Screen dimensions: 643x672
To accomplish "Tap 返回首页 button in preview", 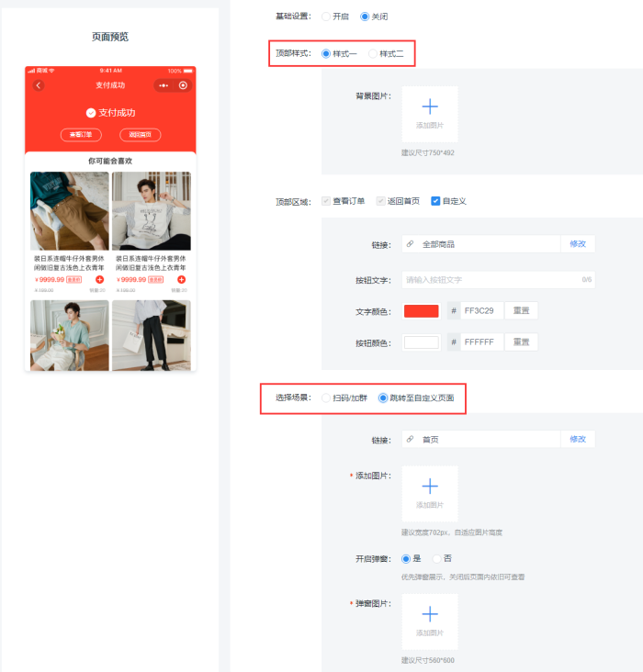I will pos(141,135).
